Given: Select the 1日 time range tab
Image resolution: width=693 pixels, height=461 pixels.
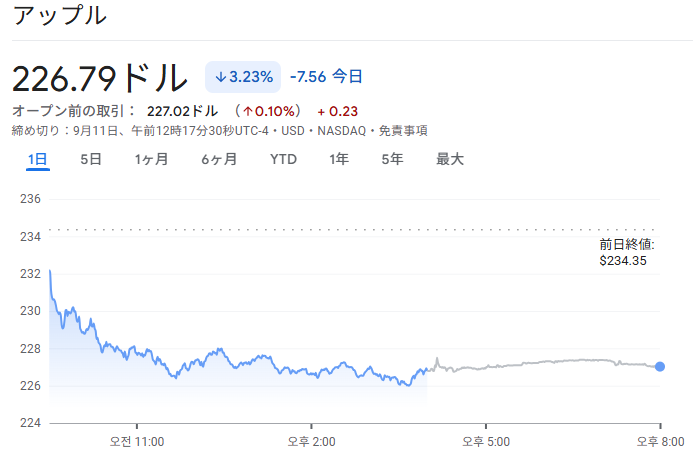Looking at the screenshot, I should pyautogui.click(x=38, y=159).
